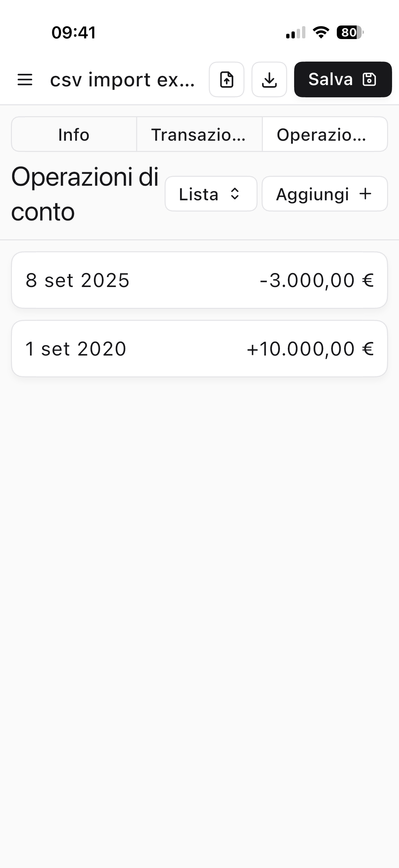Open the 8 set 2025 operation

77,280
